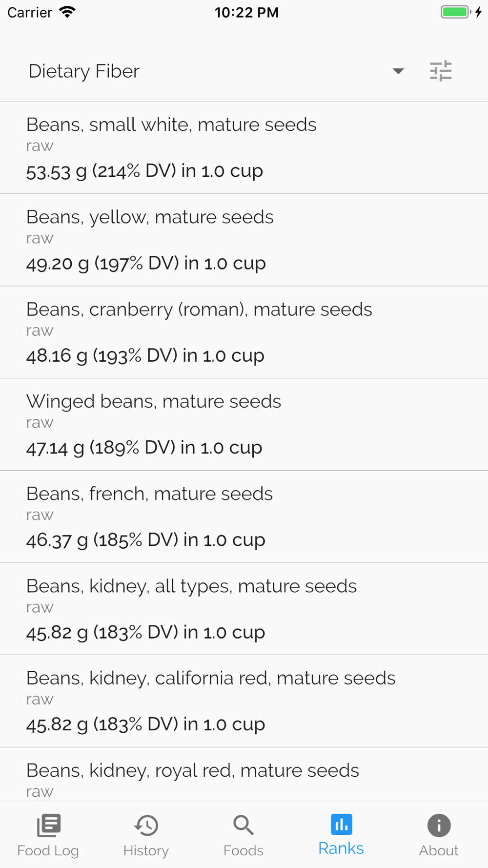Tap the About info icon
This screenshot has height=868, width=488.
[x=439, y=825]
